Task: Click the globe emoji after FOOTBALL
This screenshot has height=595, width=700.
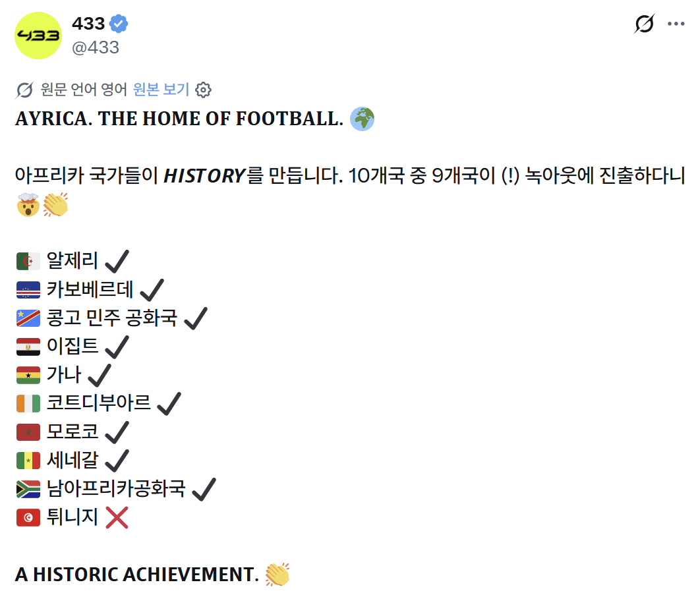Action: pyautogui.click(x=362, y=119)
